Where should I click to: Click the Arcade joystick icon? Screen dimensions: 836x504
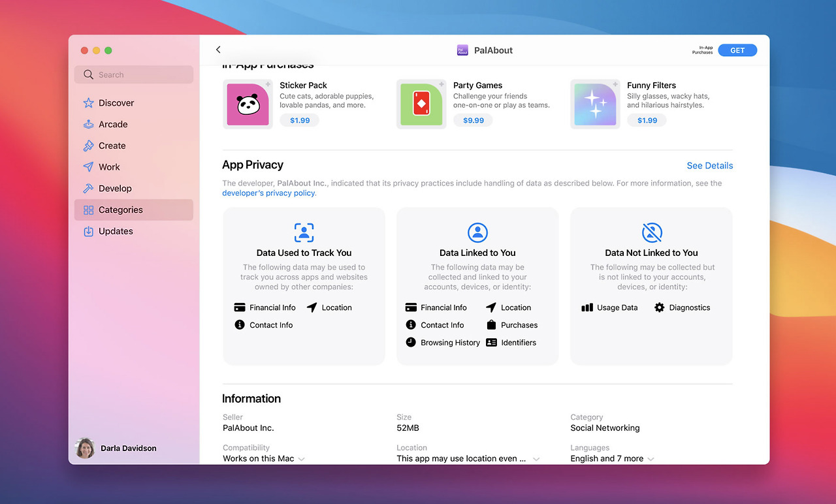point(89,125)
